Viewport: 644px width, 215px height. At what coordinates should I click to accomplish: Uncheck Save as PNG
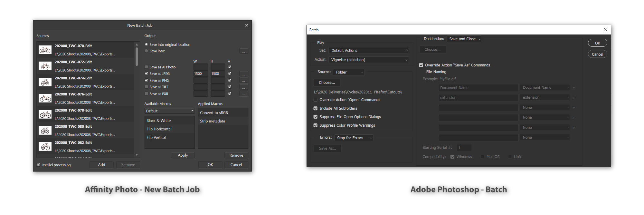[147, 80]
